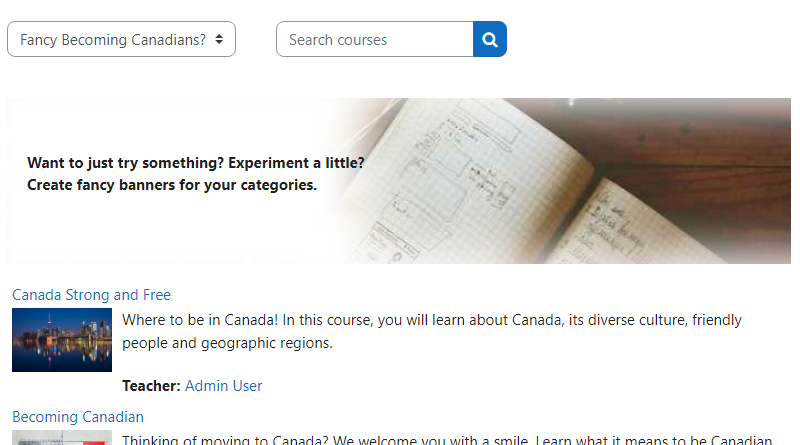Open the Becoming Canadian course link
Image resolution: width=800 pixels, height=445 pixels.
(78, 417)
